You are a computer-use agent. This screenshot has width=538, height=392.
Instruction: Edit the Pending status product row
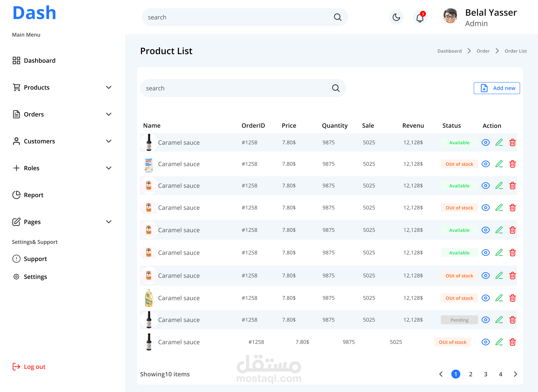point(499,320)
